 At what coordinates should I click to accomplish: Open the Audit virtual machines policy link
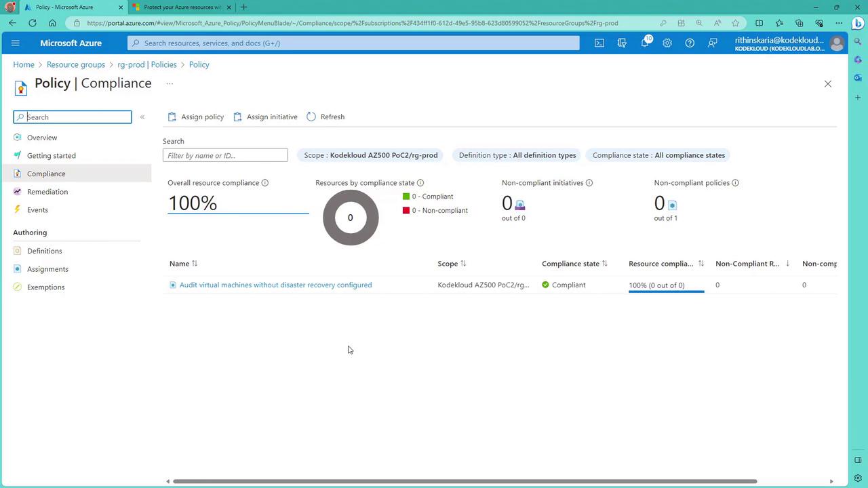point(275,285)
